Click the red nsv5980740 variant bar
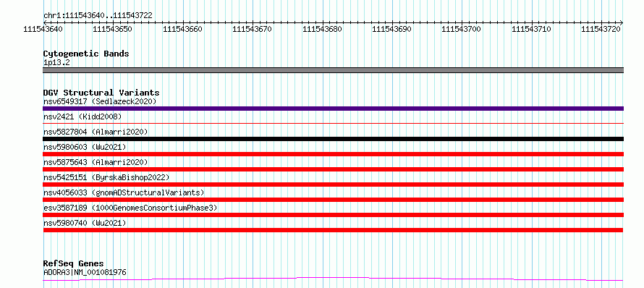 point(333,230)
